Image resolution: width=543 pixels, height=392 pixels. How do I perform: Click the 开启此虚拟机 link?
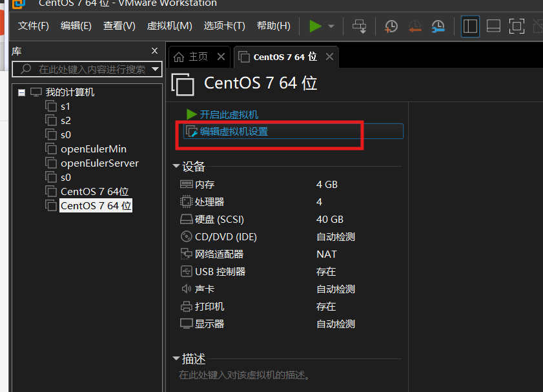tap(229, 114)
